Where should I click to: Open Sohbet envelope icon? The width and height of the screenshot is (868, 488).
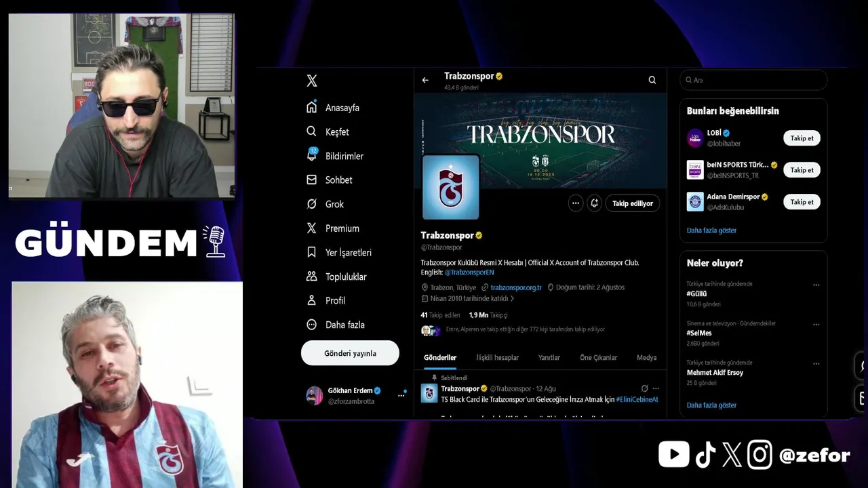coord(312,180)
